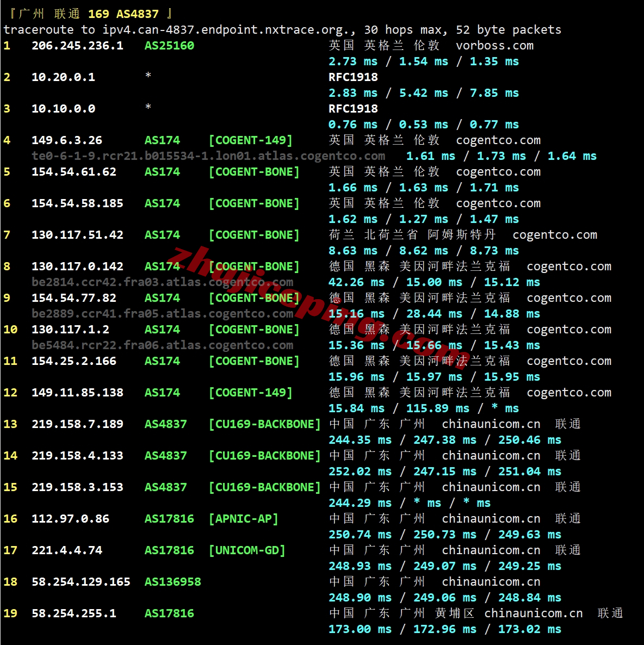Click latency 2.73 ms on hop 1

pyautogui.click(x=352, y=61)
